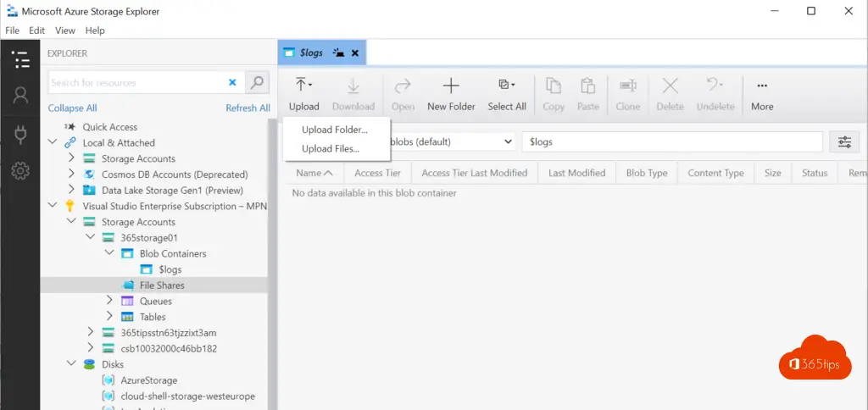Open the Edit menu
The image size is (868, 410).
pos(37,30)
